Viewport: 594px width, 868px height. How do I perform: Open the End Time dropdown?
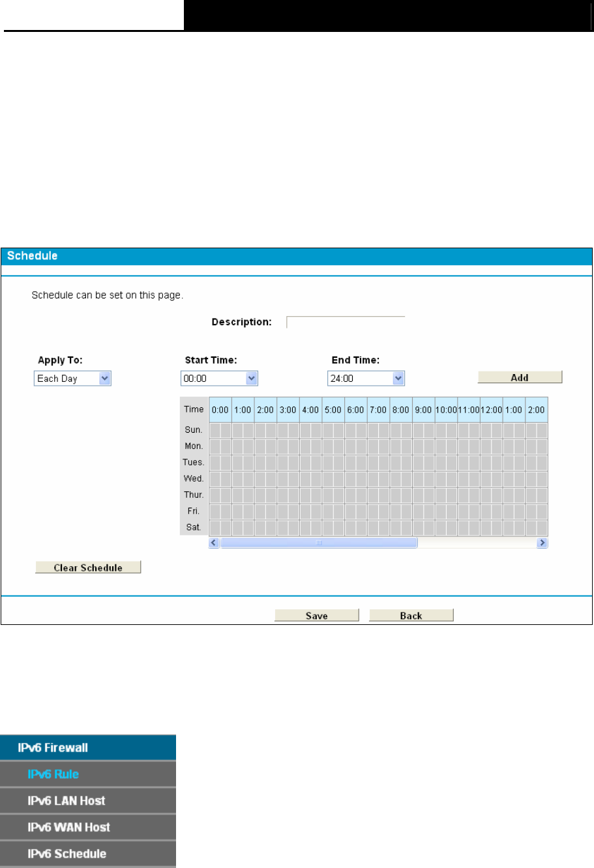366,379
